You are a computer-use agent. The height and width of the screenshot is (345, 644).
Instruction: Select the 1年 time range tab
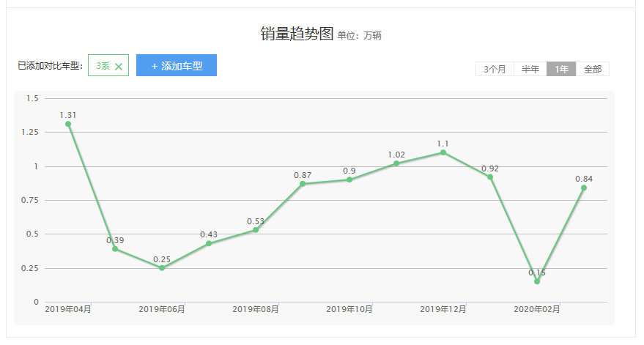tap(561, 70)
